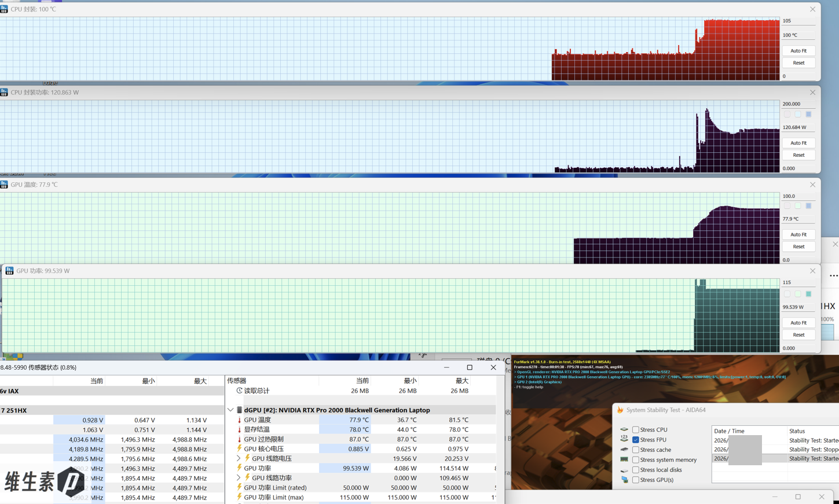Screen dimensions: 839x504
Task: Click Reset in CPU 封装 temperature graph
Action: coord(798,63)
